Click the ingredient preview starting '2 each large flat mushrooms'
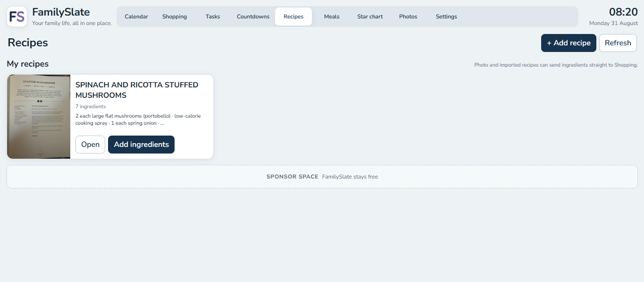 [138, 120]
